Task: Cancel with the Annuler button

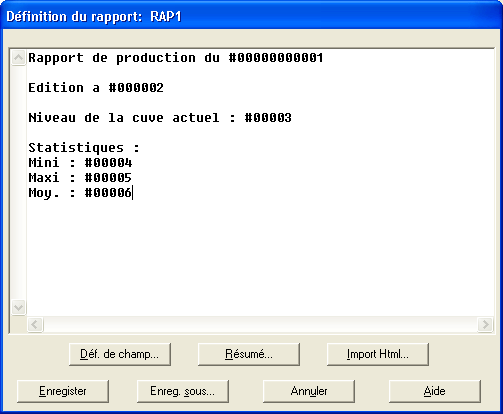Action: coord(309,391)
